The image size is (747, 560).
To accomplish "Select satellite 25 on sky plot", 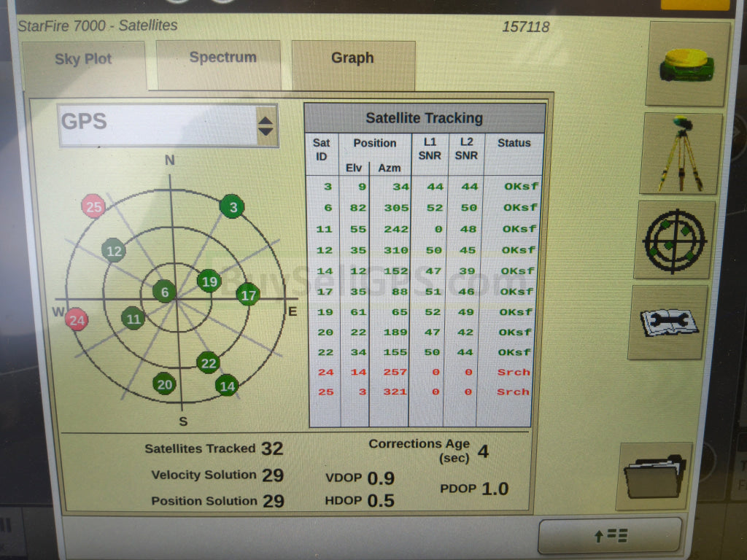I will pyautogui.click(x=93, y=206).
